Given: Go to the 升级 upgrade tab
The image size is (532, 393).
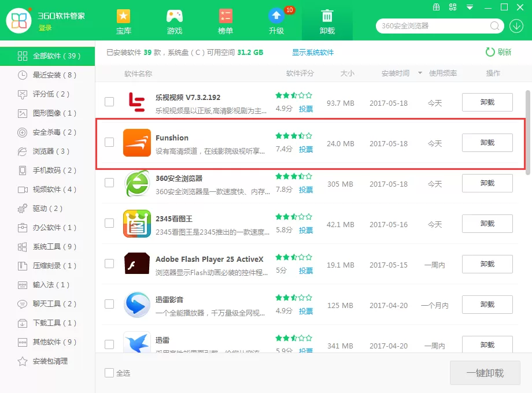Looking at the screenshot, I should (276, 22).
